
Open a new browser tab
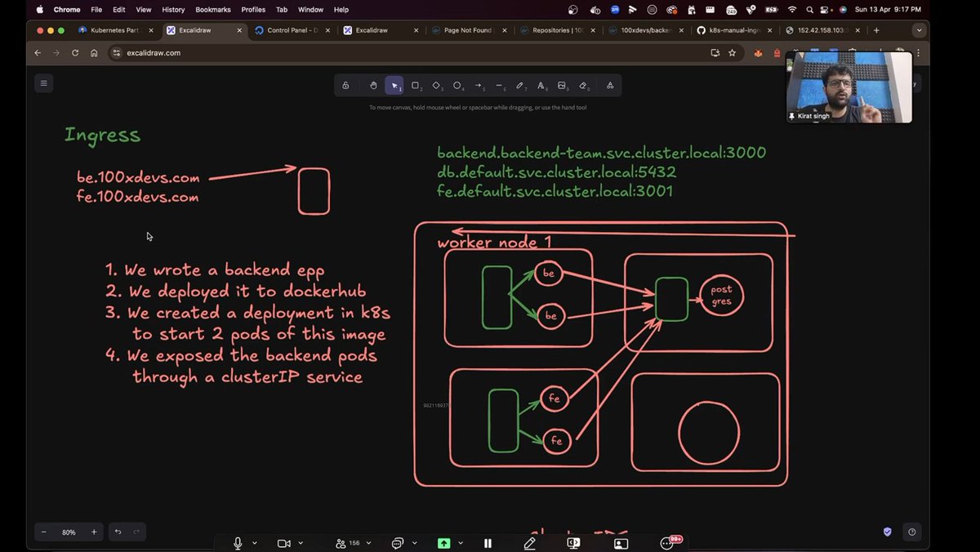(x=876, y=30)
